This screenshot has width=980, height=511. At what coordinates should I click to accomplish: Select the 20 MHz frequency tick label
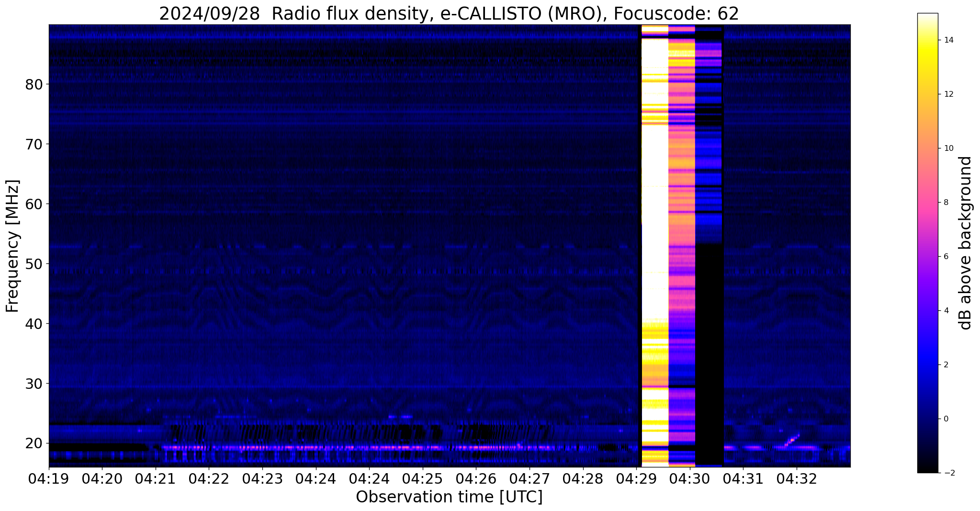34,443
